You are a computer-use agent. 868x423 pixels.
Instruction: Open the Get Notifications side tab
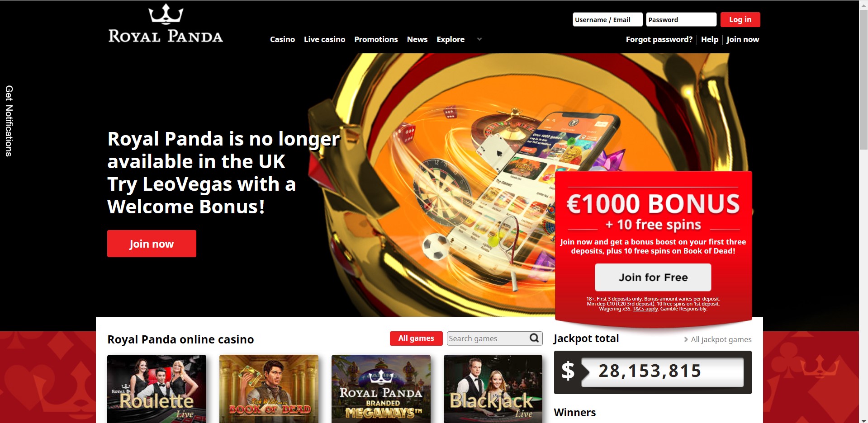9,121
